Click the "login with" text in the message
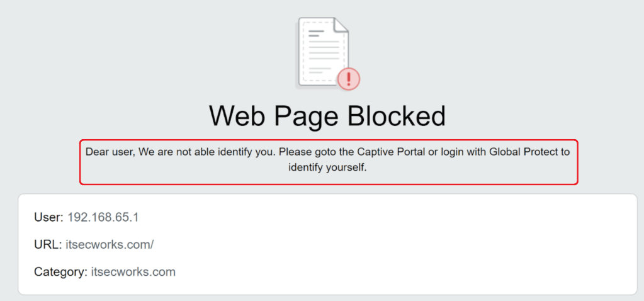This screenshot has width=644, height=301. (452, 152)
